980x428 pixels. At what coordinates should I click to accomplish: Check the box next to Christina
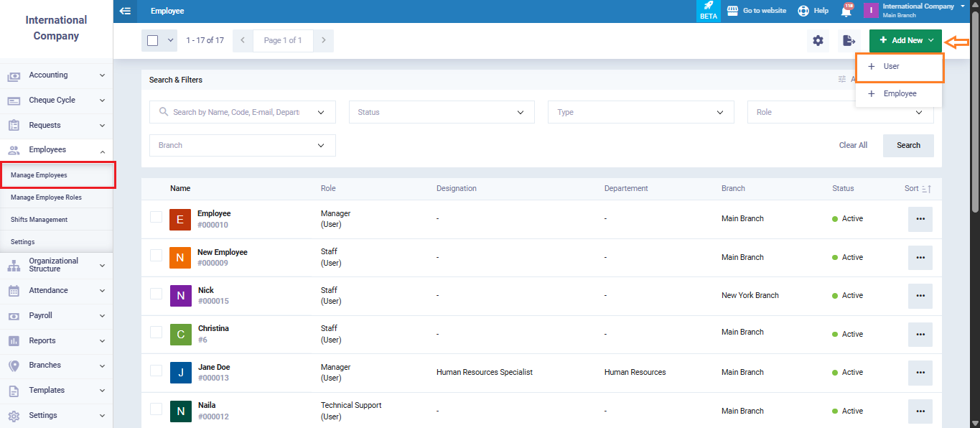click(156, 332)
